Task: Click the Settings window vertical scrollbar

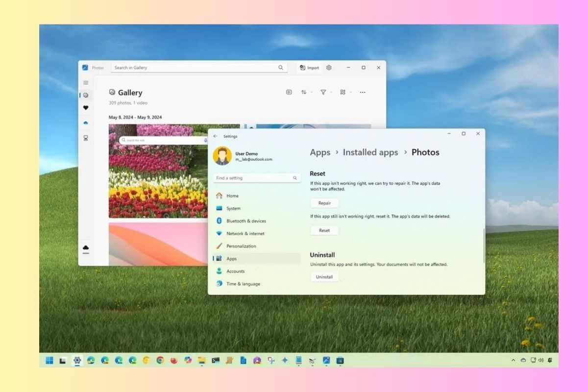Action: 484,245
